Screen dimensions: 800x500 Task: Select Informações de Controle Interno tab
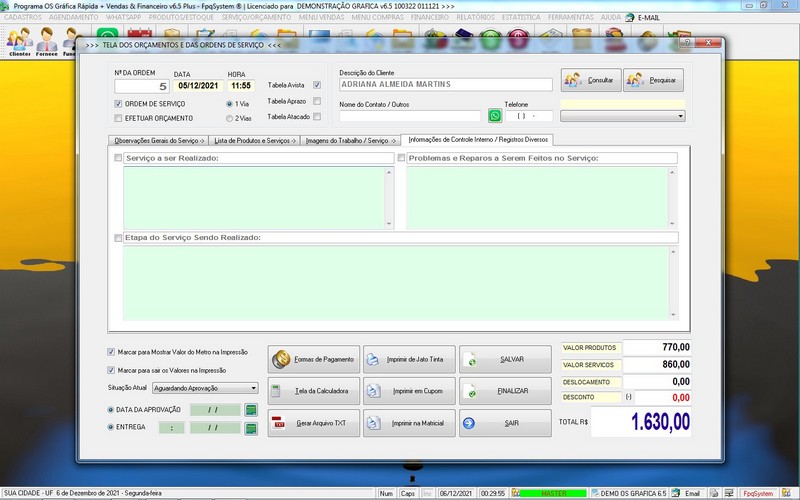point(478,139)
